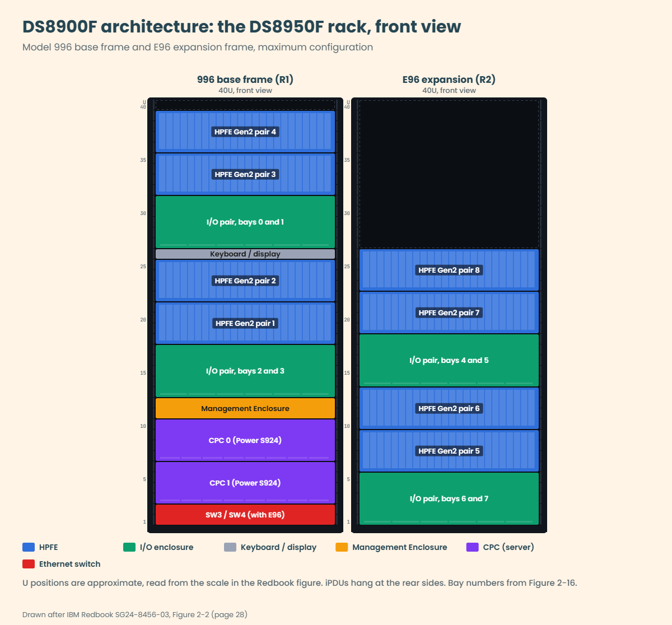The image size is (672, 625).
Task: Click the 'Model 996 base frame' subtitle
Action: tap(198, 47)
